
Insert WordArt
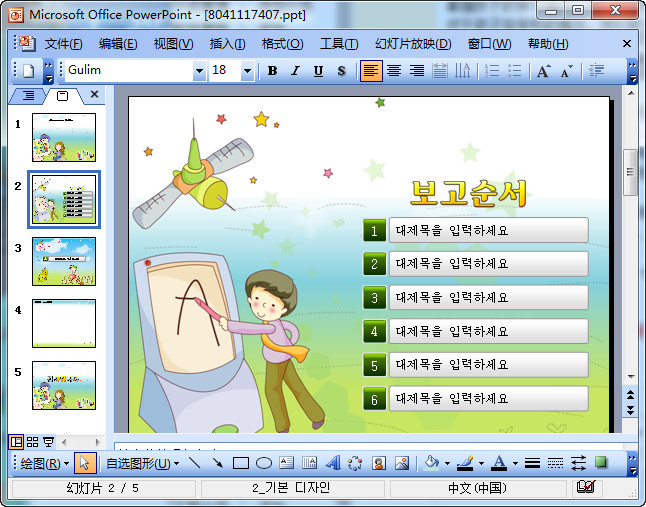point(332,463)
